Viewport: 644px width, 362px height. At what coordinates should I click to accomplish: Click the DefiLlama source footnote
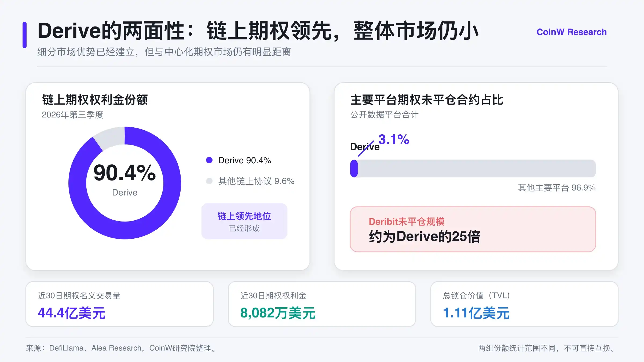122,348
